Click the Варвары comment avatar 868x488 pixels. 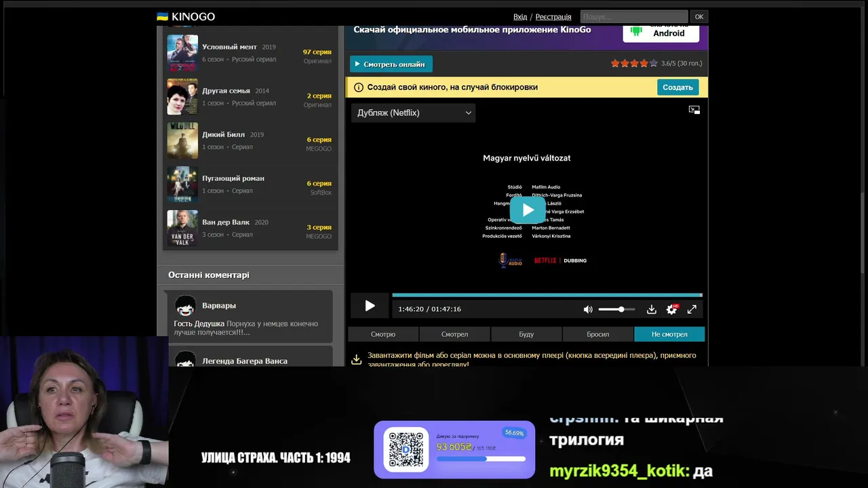click(185, 306)
